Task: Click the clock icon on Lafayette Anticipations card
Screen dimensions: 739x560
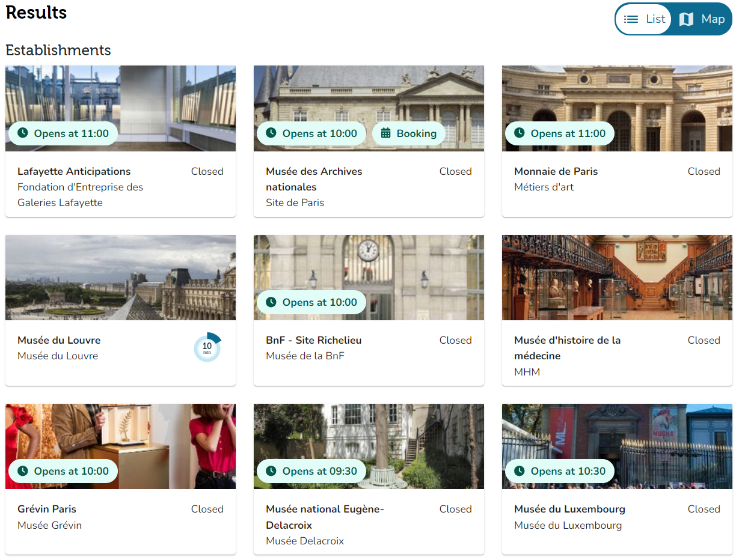Action: 23,133
